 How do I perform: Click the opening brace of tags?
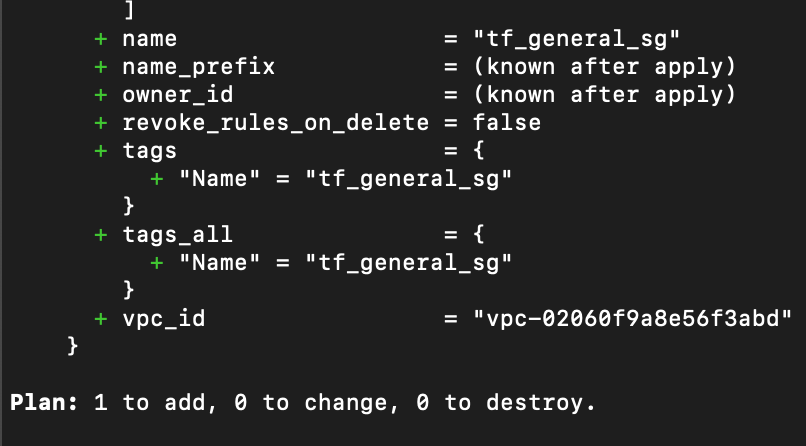click(x=479, y=151)
